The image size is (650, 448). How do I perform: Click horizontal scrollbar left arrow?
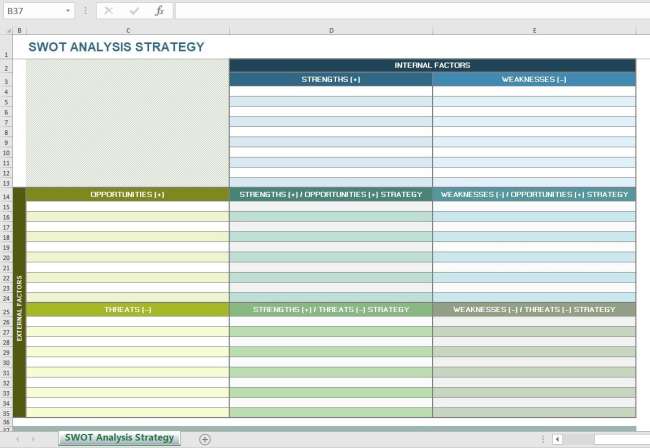click(x=558, y=439)
